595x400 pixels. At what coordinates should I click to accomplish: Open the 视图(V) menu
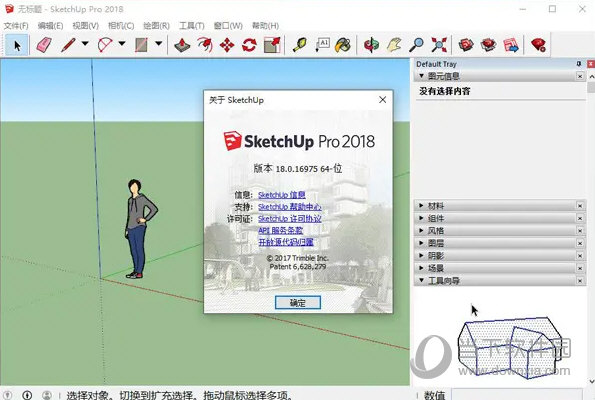click(86, 26)
